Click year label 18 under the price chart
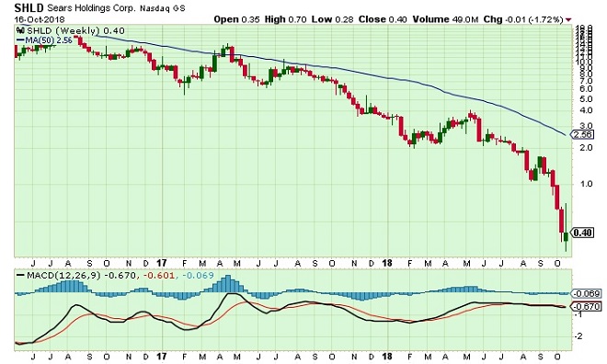Image resolution: width=607 pixels, height=364 pixels. [x=386, y=263]
